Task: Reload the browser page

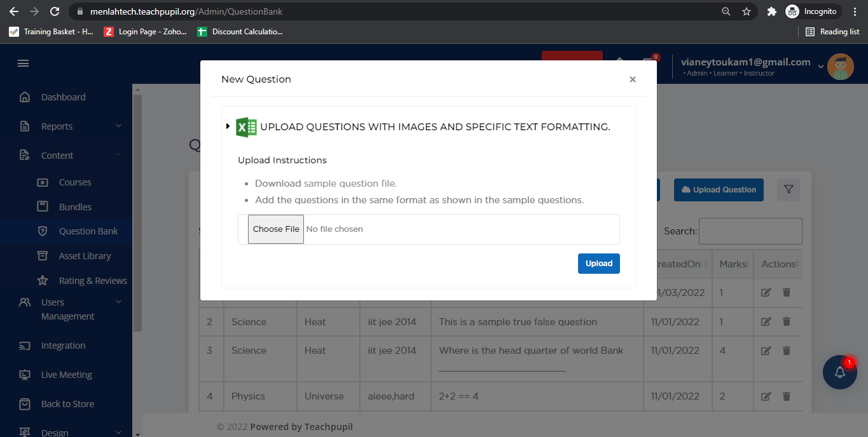Action: (55, 11)
